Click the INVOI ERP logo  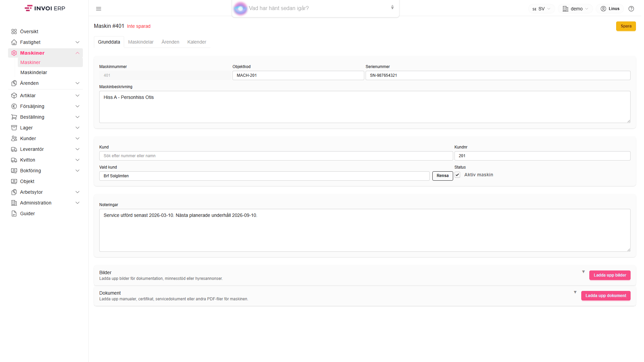(x=45, y=8)
